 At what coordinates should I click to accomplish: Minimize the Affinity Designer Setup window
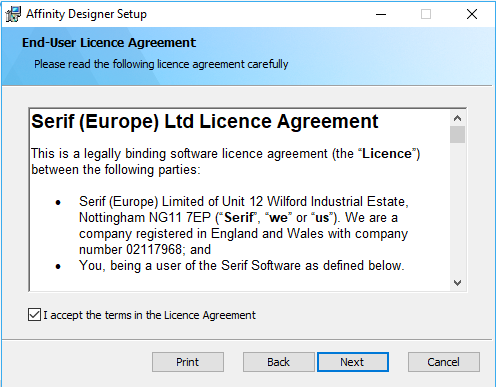(381, 14)
